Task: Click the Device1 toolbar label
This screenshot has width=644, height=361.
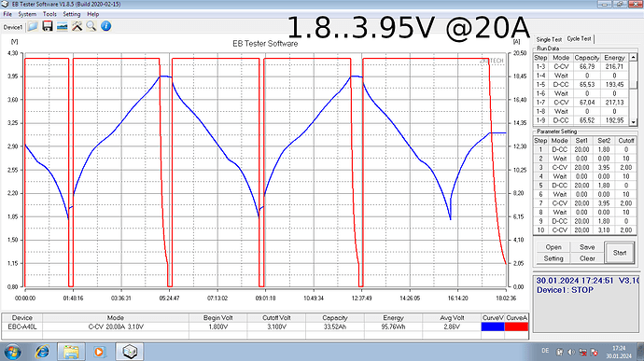Action: pyautogui.click(x=13, y=27)
